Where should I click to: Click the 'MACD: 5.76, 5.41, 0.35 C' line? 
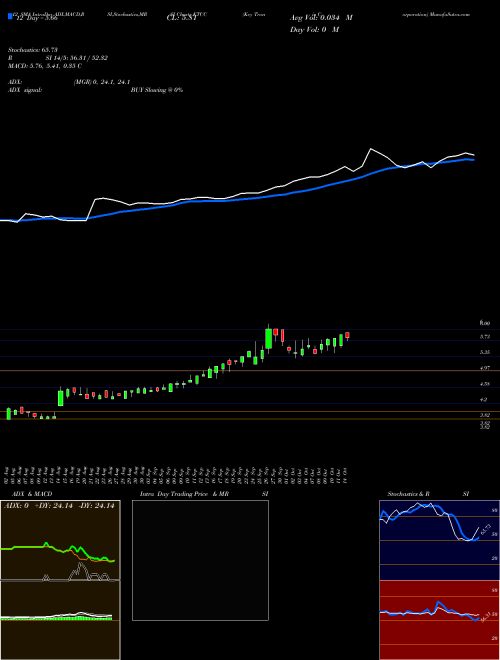45,66
